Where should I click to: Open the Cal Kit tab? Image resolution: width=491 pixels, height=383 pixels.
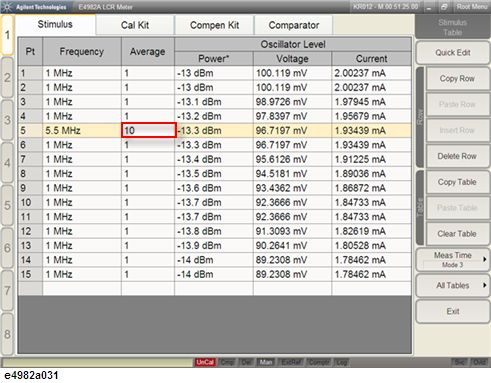(135, 25)
